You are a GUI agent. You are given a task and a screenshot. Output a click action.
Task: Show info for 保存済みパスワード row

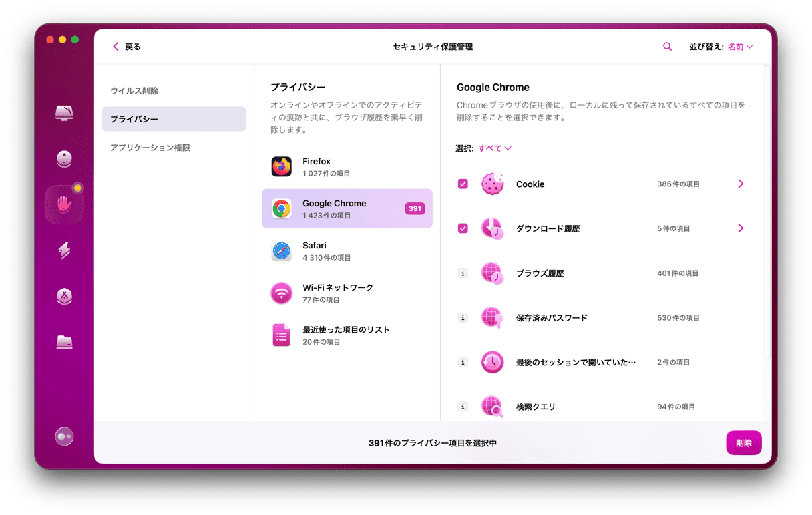(463, 317)
